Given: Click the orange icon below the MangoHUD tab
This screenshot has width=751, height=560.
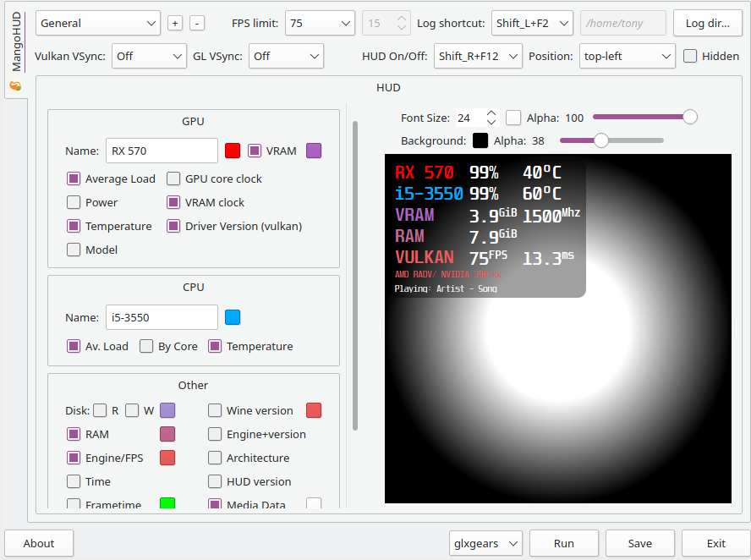Looking at the screenshot, I should pyautogui.click(x=15, y=86).
